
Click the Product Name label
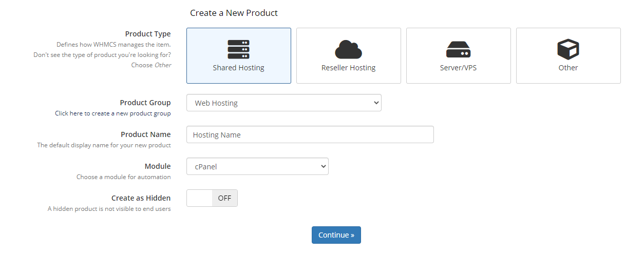pyautogui.click(x=146, y=134)
